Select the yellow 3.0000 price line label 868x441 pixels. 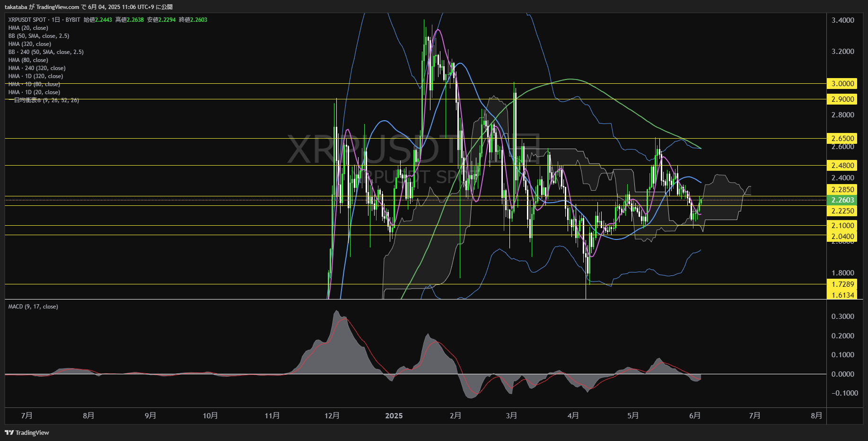(842, 83)
